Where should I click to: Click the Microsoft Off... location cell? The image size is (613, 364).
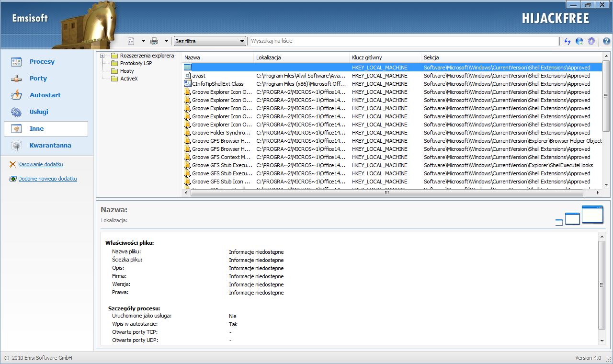pyautogui.click(x=301, y=84)
